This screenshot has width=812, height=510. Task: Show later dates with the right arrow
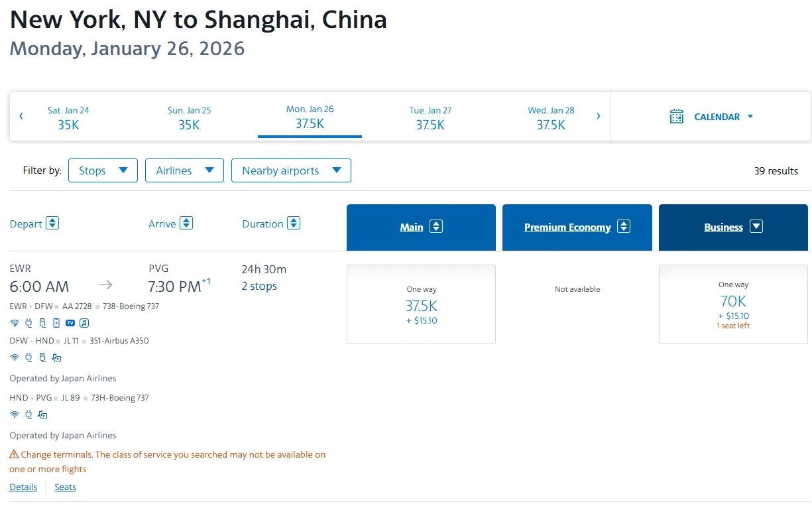598,117
